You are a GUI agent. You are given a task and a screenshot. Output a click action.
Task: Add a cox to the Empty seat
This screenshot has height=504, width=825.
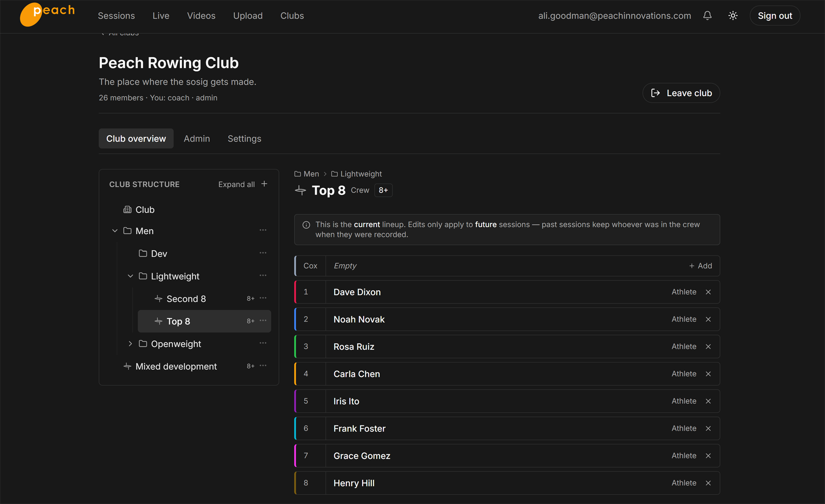(x=700, y=266)
